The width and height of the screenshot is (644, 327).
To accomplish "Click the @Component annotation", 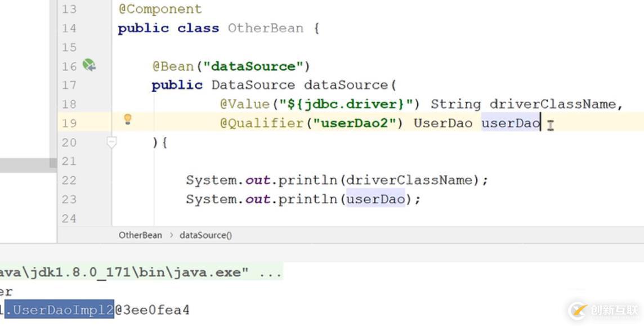I will [x=160, y=9].
